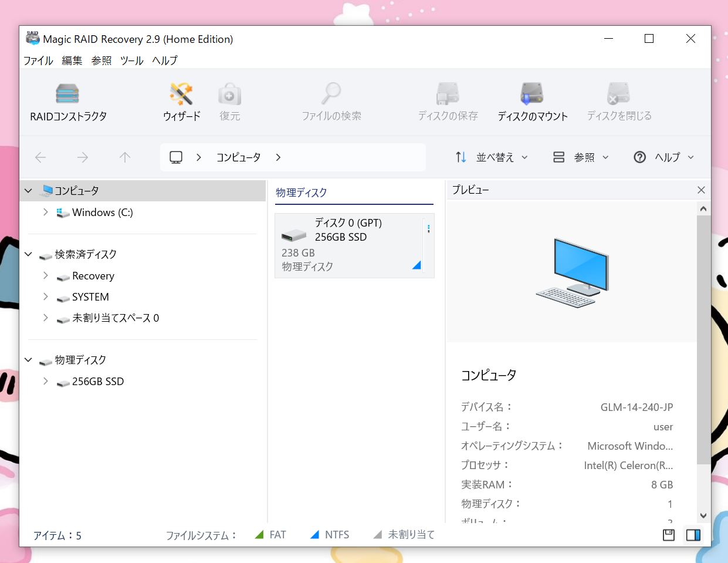
Task: Go forward with the right arrow
Action: click(x=83, y=157)
